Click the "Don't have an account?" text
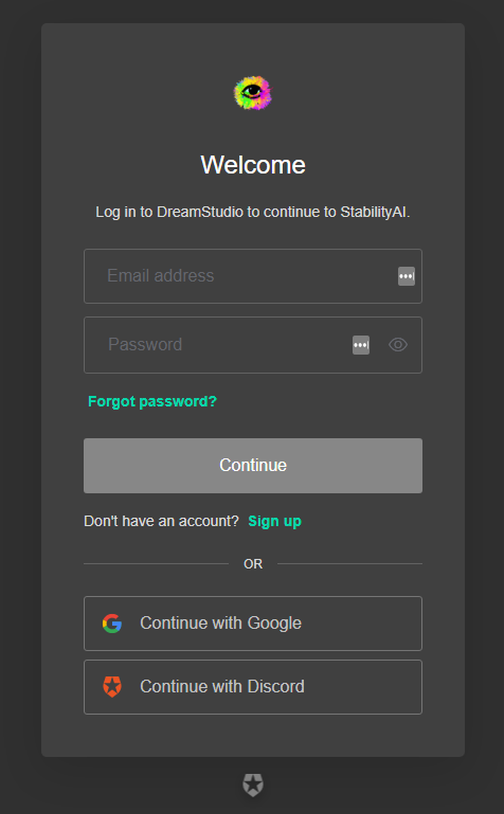The image size is (504, 814). click(x=161, y=521)
